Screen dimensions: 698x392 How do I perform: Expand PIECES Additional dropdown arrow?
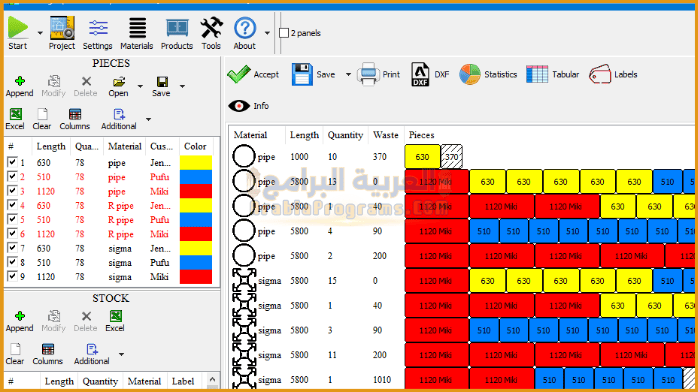[x=148, y=119]
